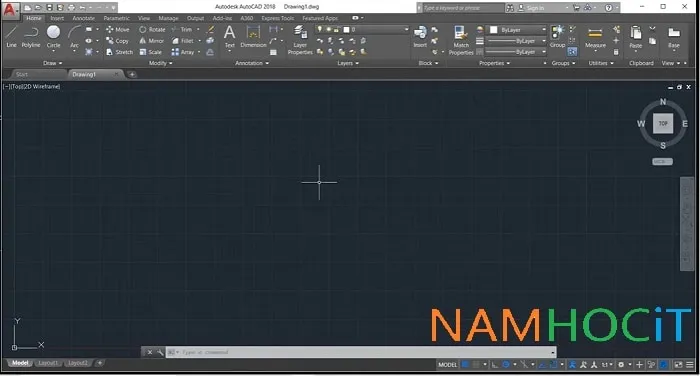Choose the Array tool

pyautogui.click(x=183, y=52)
